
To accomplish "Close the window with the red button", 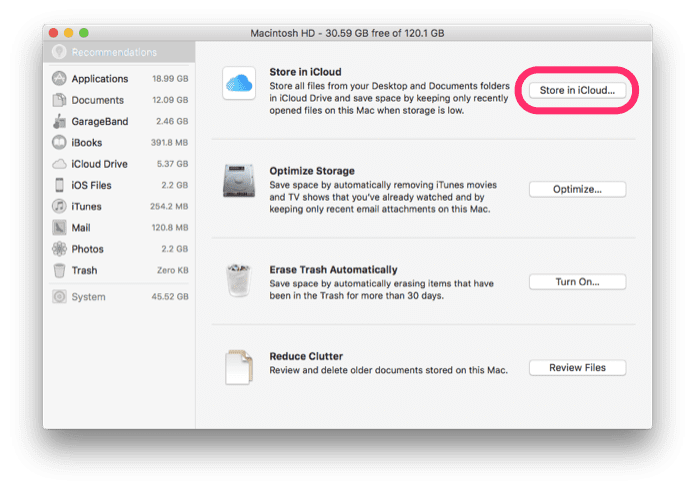I will pyautogui.click(x=54, y=33).
